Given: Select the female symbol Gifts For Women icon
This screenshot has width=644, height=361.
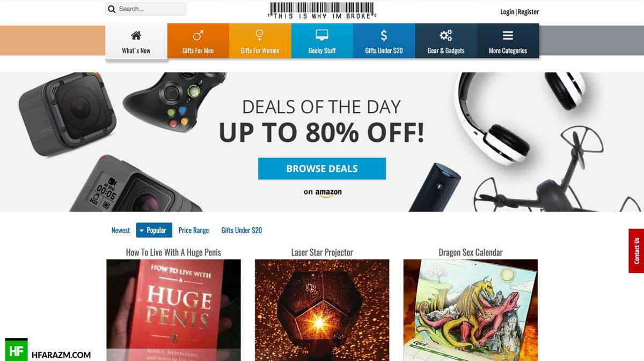Looking at the screenshot, I should click(260, 35).
